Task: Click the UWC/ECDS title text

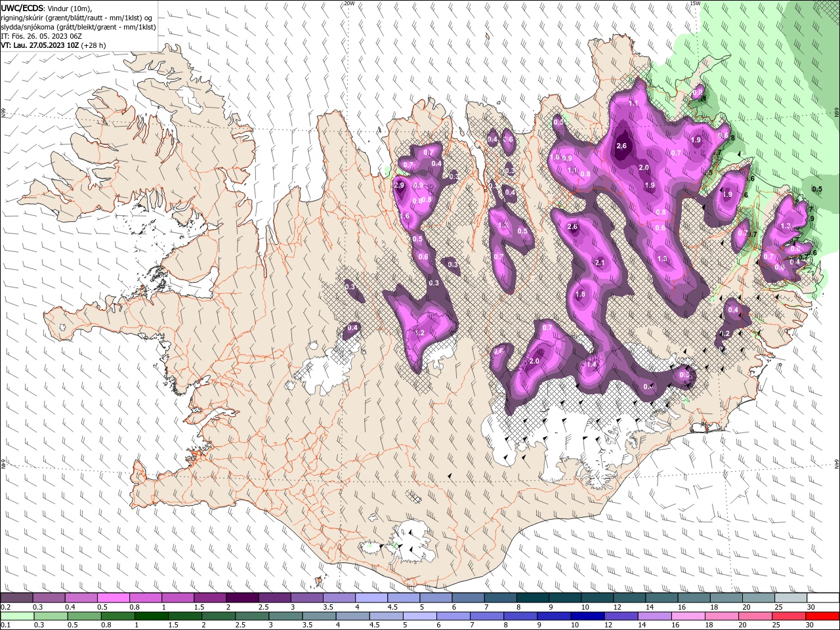Action: click(x=22, y=7)
